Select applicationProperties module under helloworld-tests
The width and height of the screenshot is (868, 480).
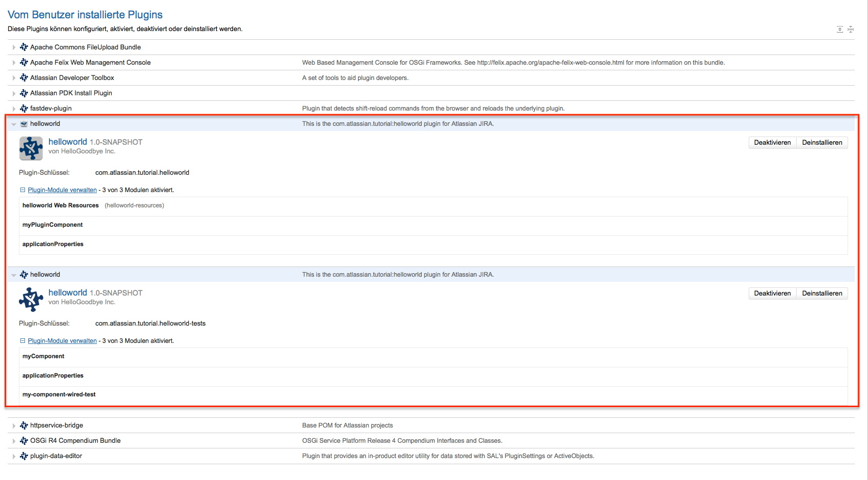click(433, 377)
